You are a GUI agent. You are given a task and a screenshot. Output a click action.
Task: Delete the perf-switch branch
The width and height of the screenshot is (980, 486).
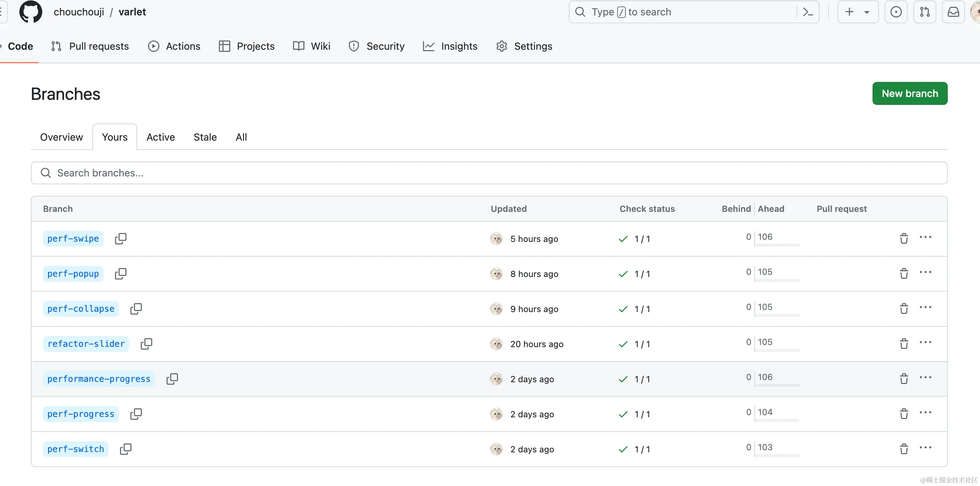(x=904, y=449)
